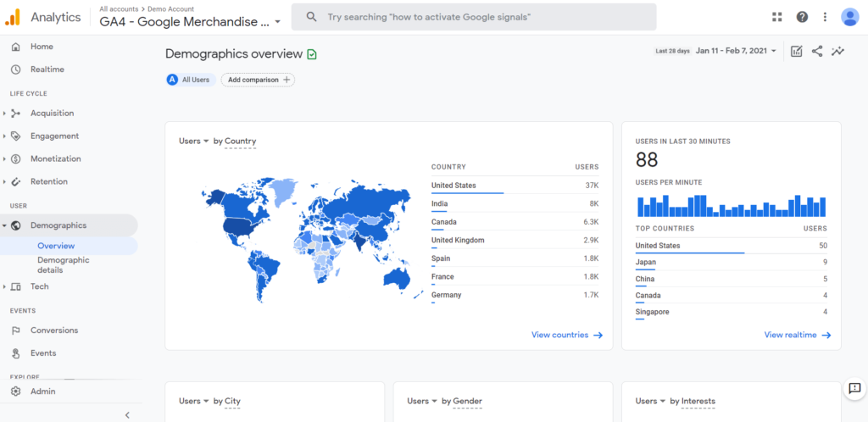The height and width of the screenshot is (422, 868).
Task: Click Add comparison button
Action: (258, 80)
